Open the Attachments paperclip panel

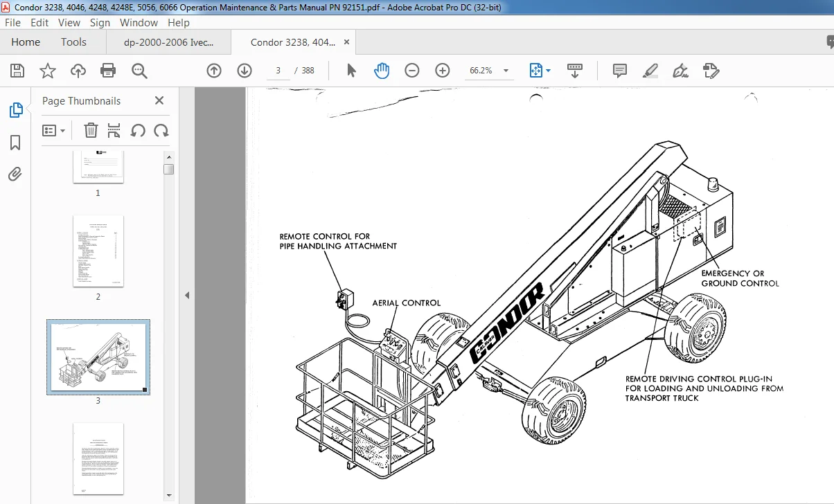(15, 174)
